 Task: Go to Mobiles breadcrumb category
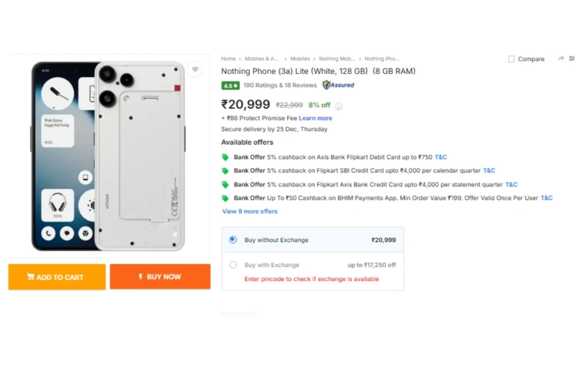pos(300,59)
